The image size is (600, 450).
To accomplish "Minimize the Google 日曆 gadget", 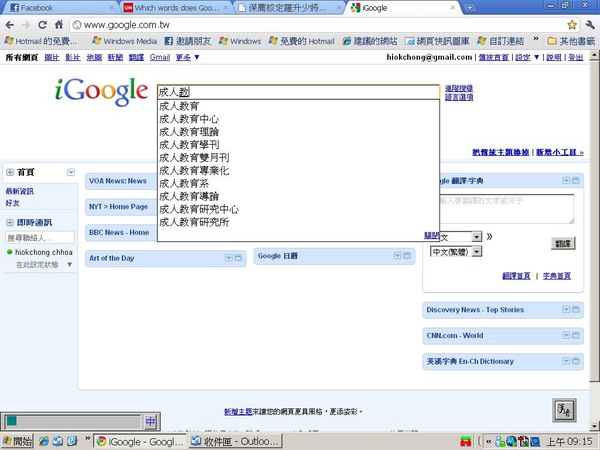I will [x=407, y=256].
